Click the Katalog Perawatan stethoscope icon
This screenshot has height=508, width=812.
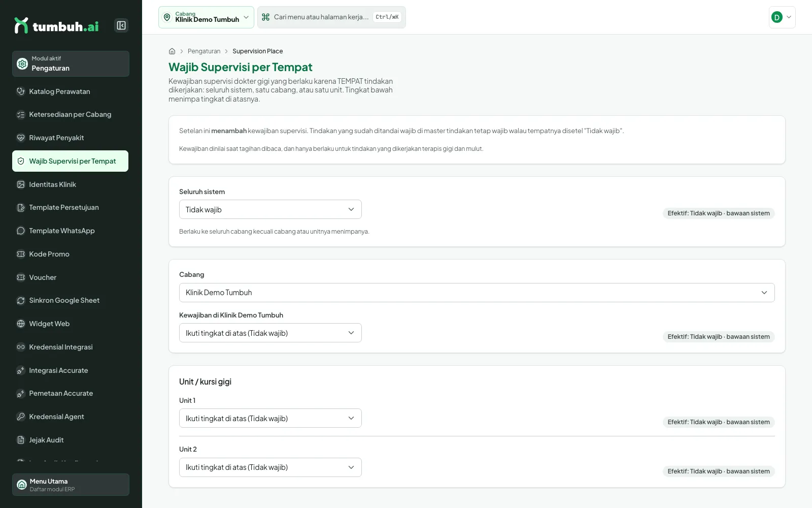21,91
